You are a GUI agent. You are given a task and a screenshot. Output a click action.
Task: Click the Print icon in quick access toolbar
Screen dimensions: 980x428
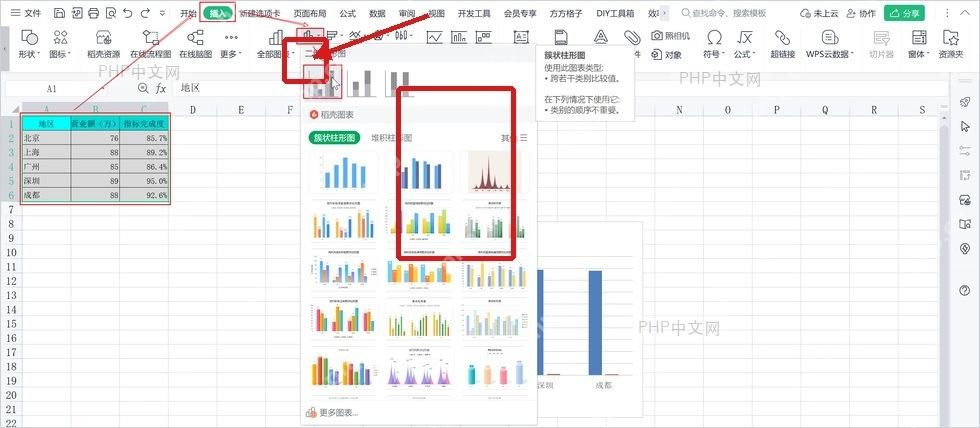(x=93, y=13)
